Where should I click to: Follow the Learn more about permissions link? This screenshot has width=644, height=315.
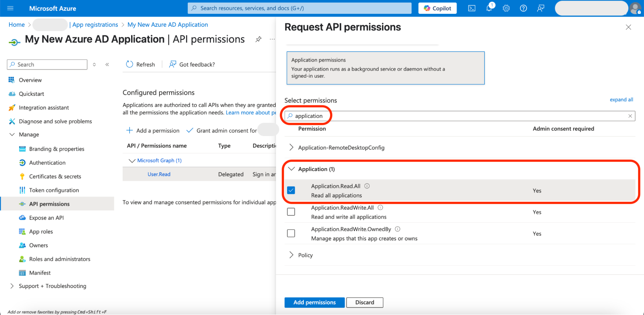click(251, 112)
